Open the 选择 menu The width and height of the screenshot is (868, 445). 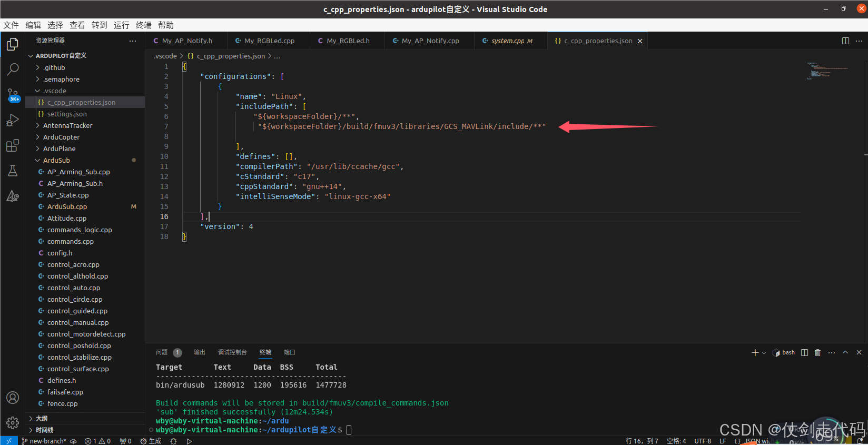[55, 25]
